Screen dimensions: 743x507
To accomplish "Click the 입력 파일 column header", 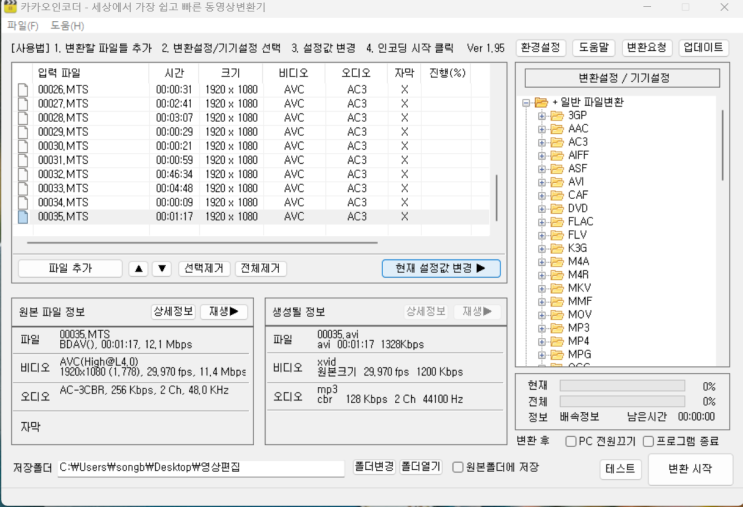I will coord(91,73).
